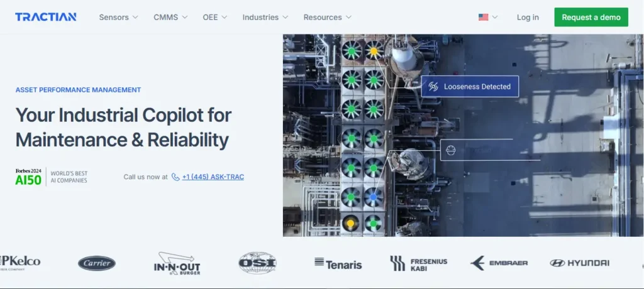Click the Fresenius Kabi logo
This screenshot has width=644, height=289.
[418, 263]
